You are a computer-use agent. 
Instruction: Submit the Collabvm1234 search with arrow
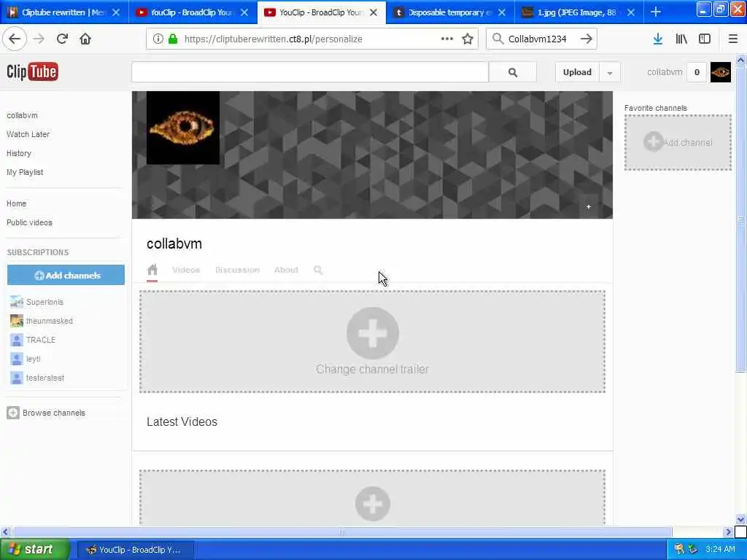coord(587,39)
